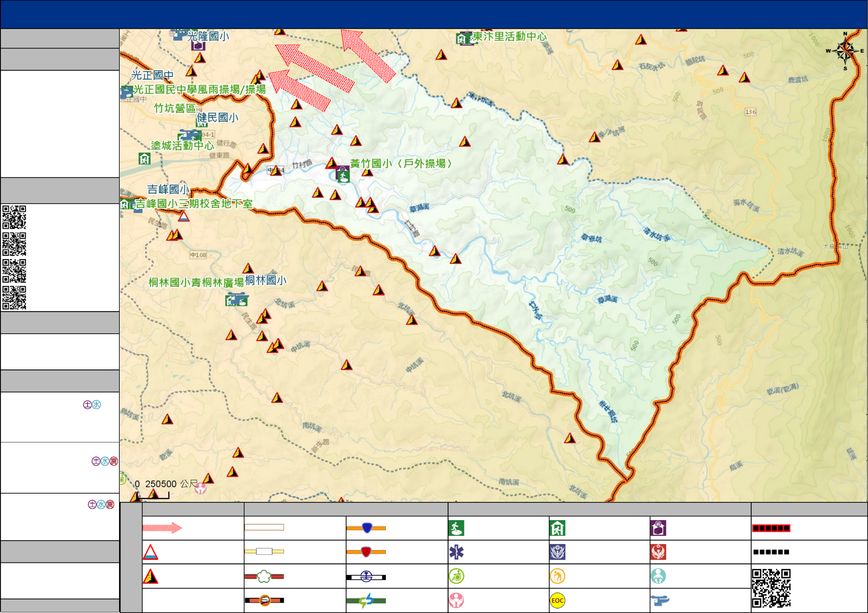Click the blue star of life medical icon

[456, 552]
